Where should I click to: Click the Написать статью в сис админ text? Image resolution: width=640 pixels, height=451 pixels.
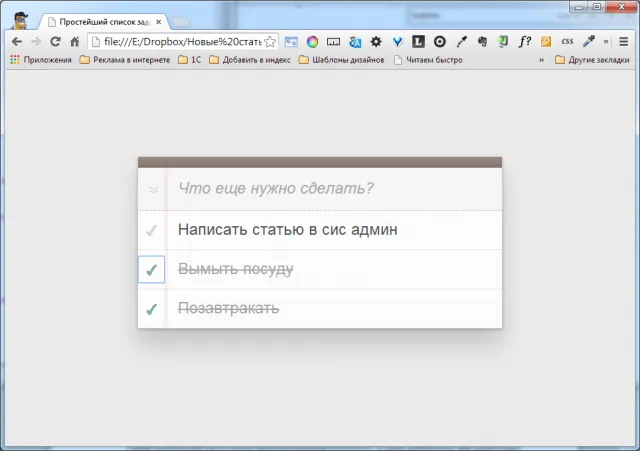click(x=287, y=230)
